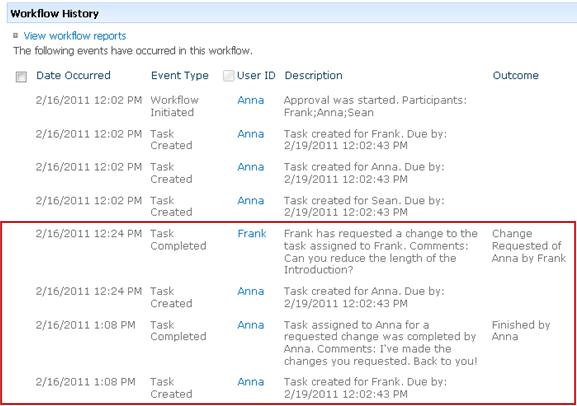Click the User ID column header
This screenshot has height=406, width=577.
coord(256,75)
